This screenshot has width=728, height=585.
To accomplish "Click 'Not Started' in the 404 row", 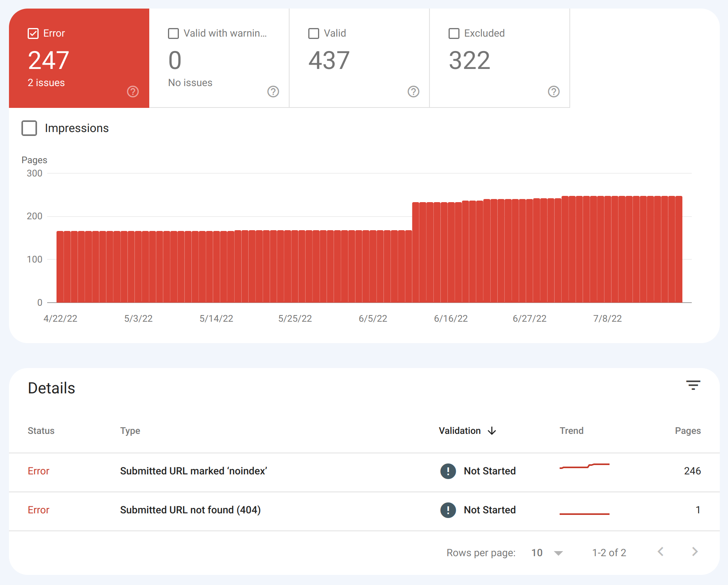I will (490, 510).
